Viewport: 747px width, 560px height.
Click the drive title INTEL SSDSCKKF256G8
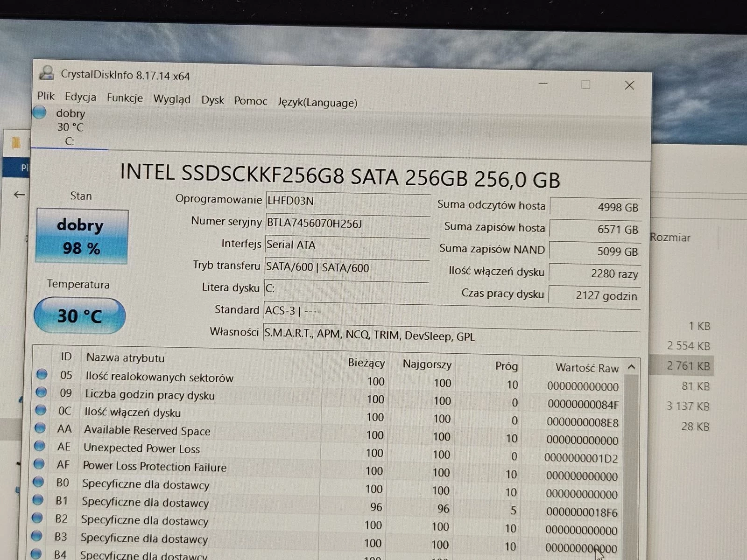339,176
